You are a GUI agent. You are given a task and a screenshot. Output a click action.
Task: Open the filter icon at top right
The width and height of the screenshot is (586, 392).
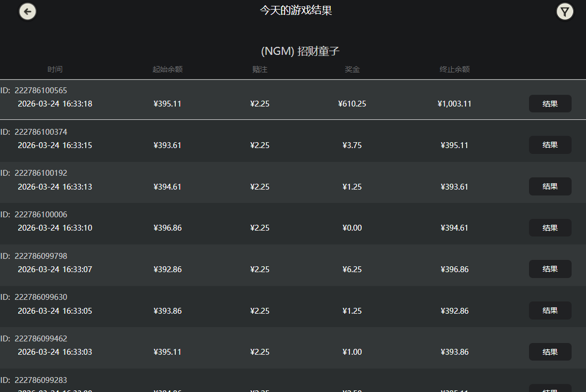(565, 11)
